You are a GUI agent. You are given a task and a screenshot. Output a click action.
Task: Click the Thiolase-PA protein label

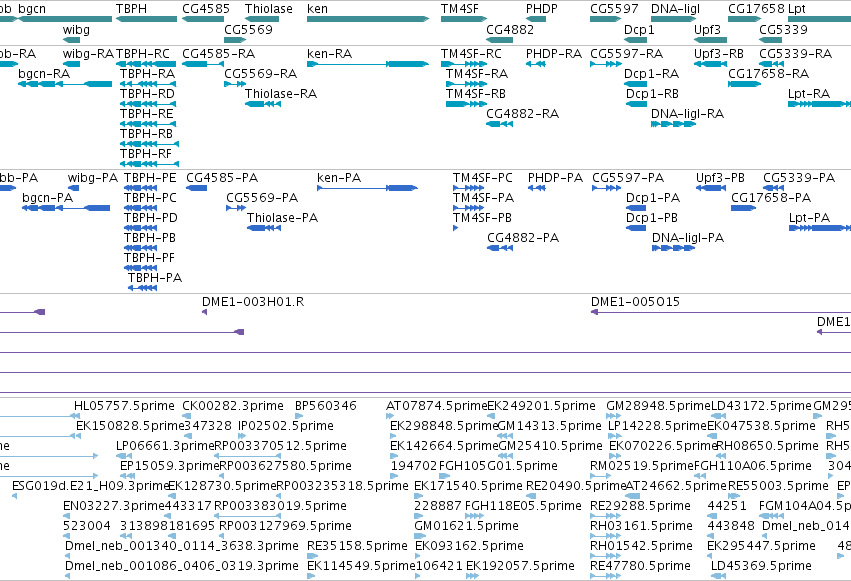[282, 218]
